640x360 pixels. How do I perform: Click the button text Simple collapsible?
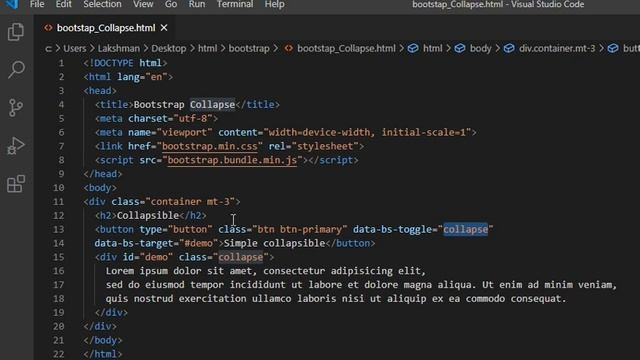[x=274, y=243]
